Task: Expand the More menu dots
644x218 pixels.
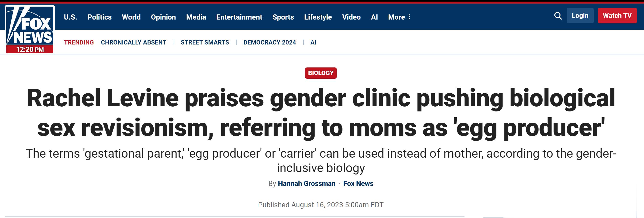Action: [x=409, y=17]
